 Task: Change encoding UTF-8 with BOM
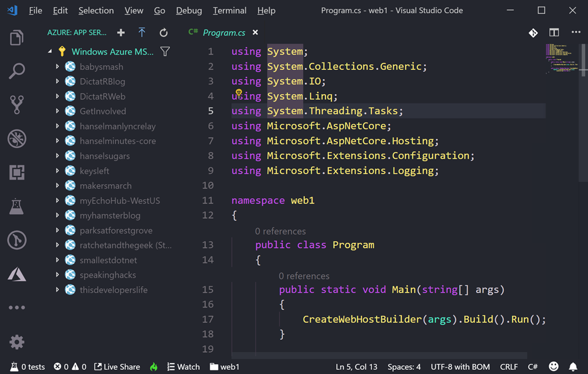[x=460, y=367]
